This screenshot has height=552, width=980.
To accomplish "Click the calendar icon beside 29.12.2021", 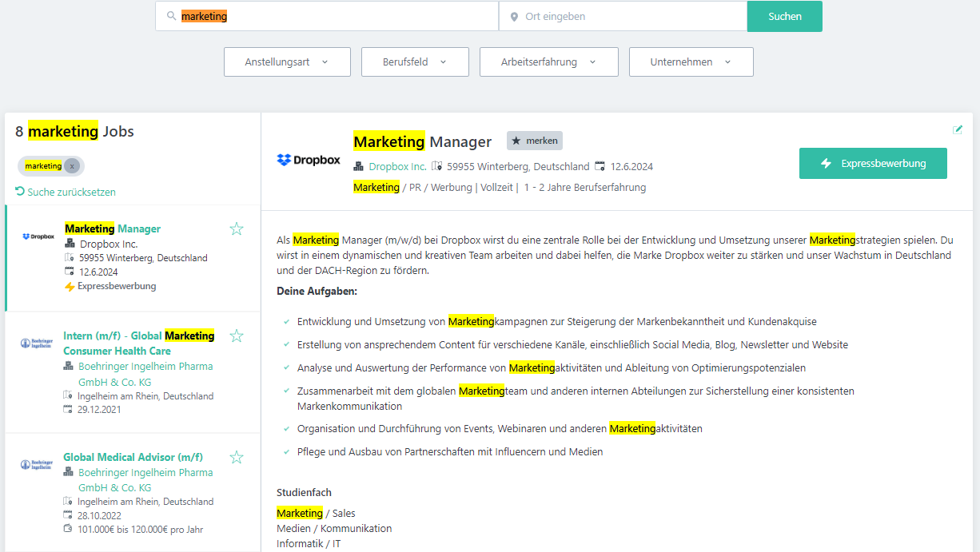I will click(68, 409).
